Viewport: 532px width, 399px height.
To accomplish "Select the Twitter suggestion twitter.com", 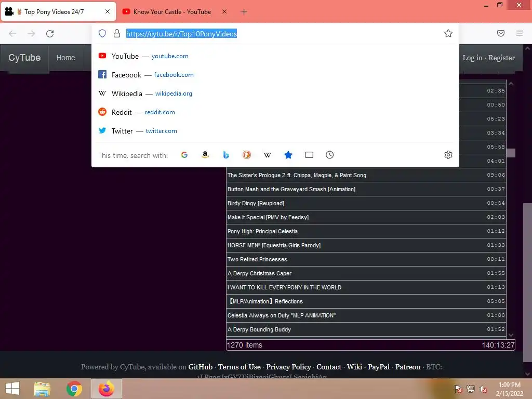I will [x=275, y=130].
